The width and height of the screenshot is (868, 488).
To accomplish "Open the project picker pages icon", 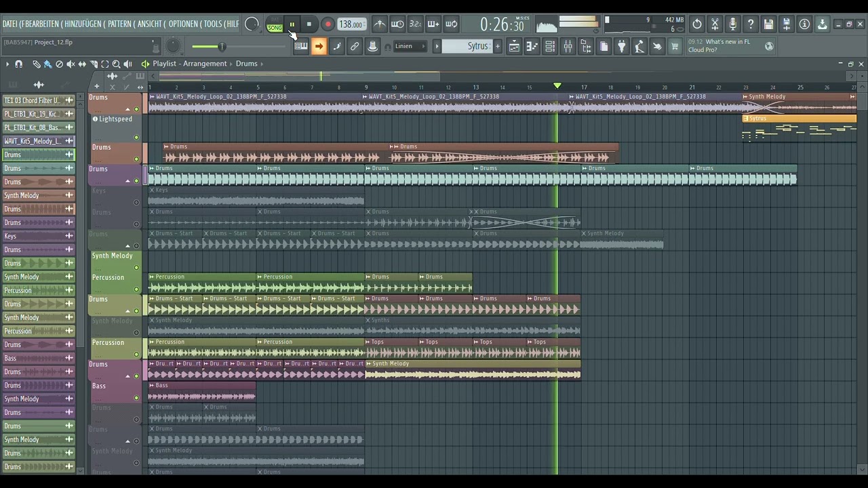I will click(604, 46).
